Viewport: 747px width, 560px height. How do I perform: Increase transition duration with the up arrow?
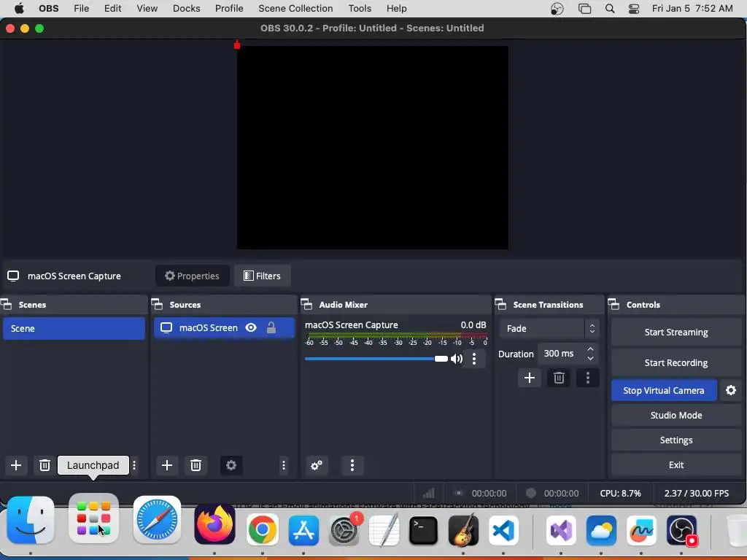[x=590, y=349]
